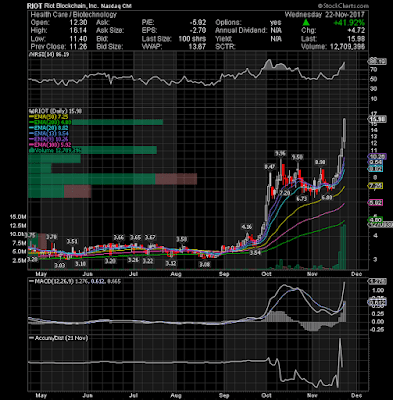Click the Health Care / Biotechnology sector label
393x400 pixels.
coord(74,15)
